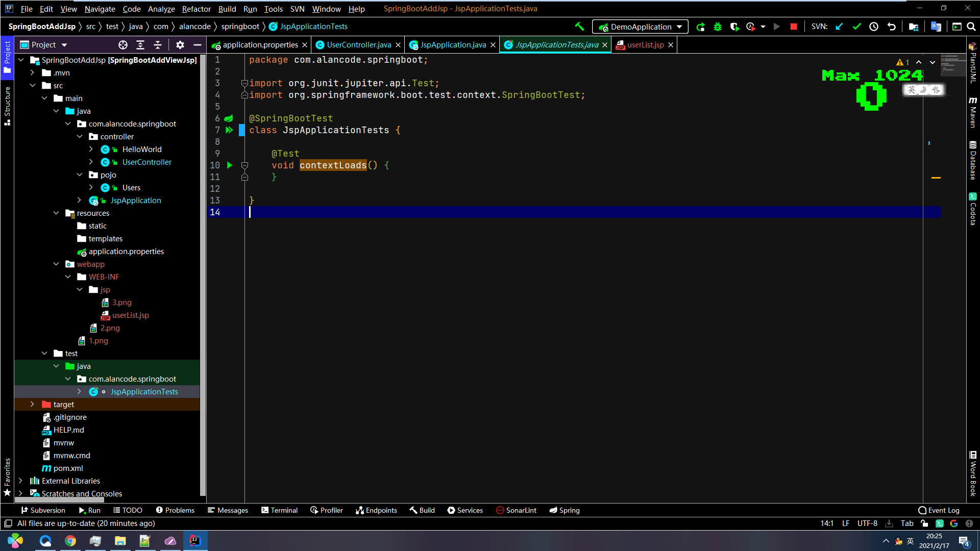Click SVN Update project arrow icon

pyautogui.click(x=839, y=27)
